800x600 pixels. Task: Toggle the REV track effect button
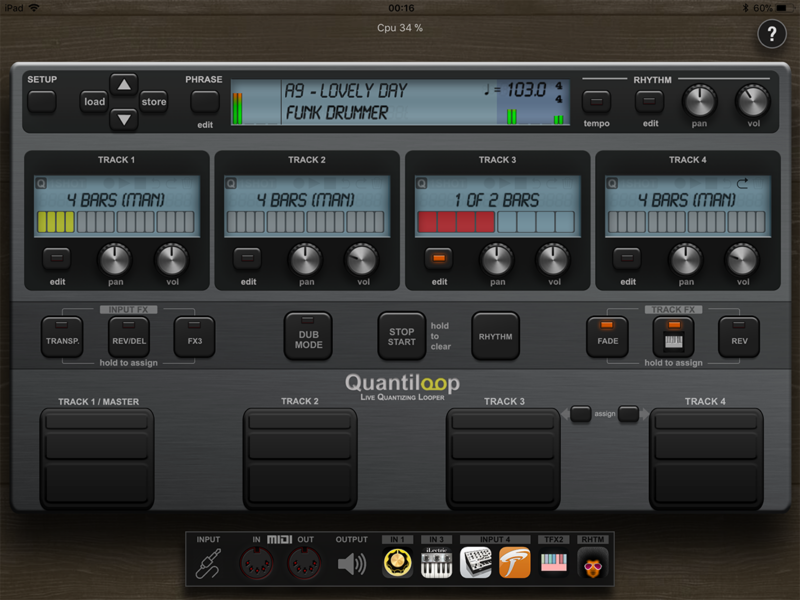[x=739, y=336]
